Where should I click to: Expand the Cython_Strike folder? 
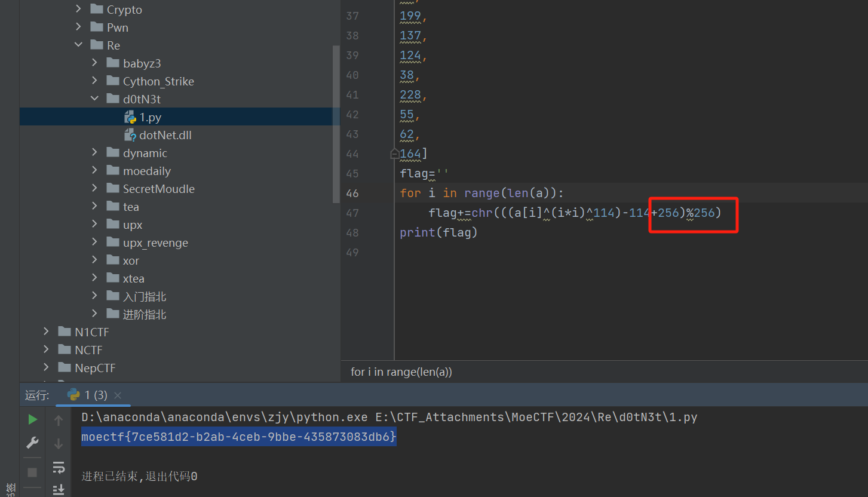coord(94,81)
